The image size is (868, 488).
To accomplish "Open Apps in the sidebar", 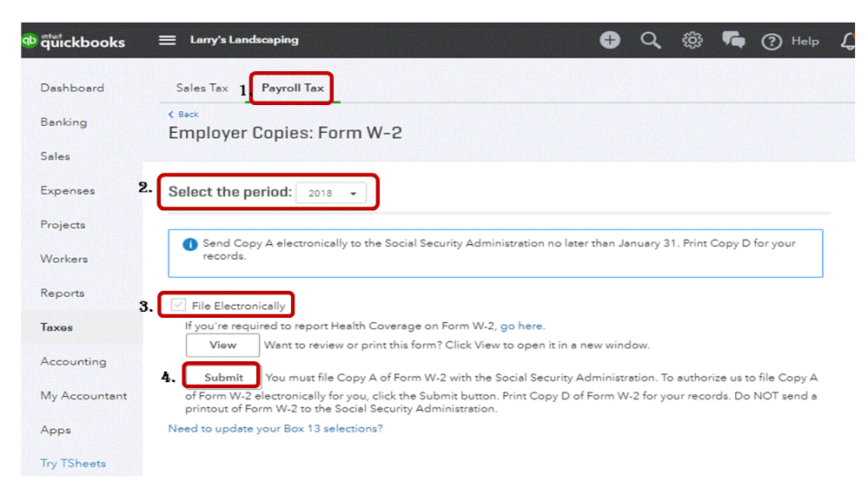I will click(56, 431).
